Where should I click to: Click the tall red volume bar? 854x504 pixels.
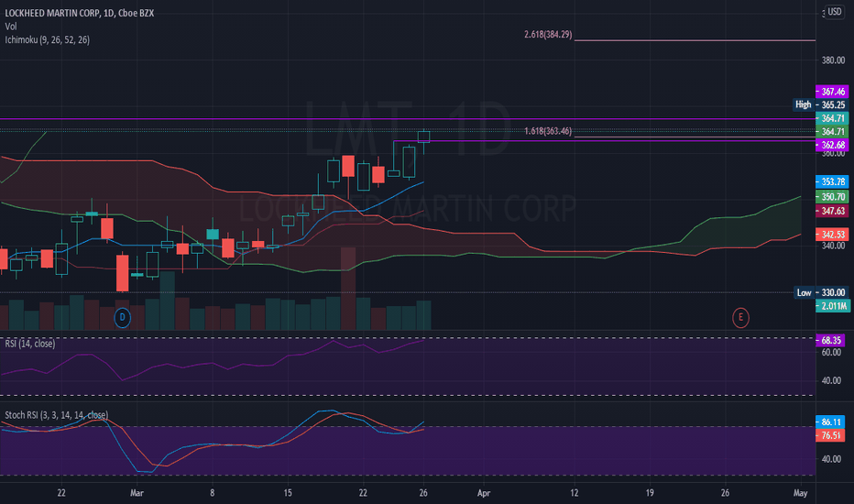[348, 289]
